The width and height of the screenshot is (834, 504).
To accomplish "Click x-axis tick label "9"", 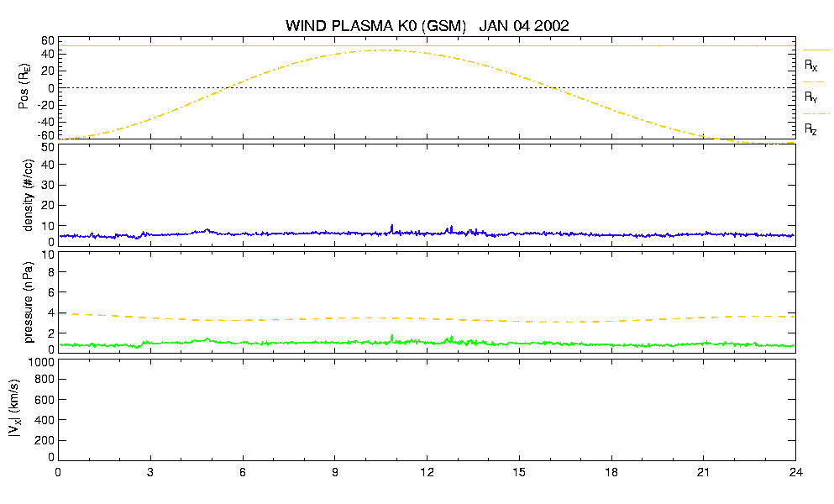I will (334, 473).
